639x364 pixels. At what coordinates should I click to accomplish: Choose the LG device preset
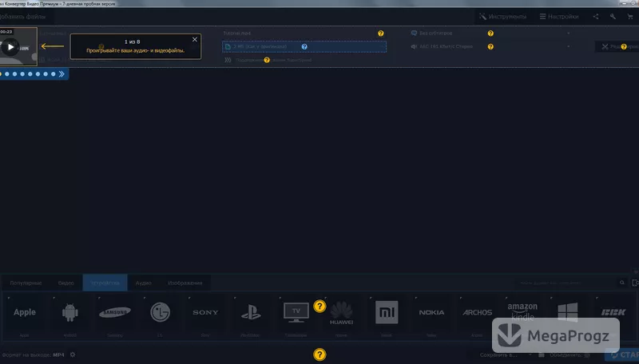[161, 316]
